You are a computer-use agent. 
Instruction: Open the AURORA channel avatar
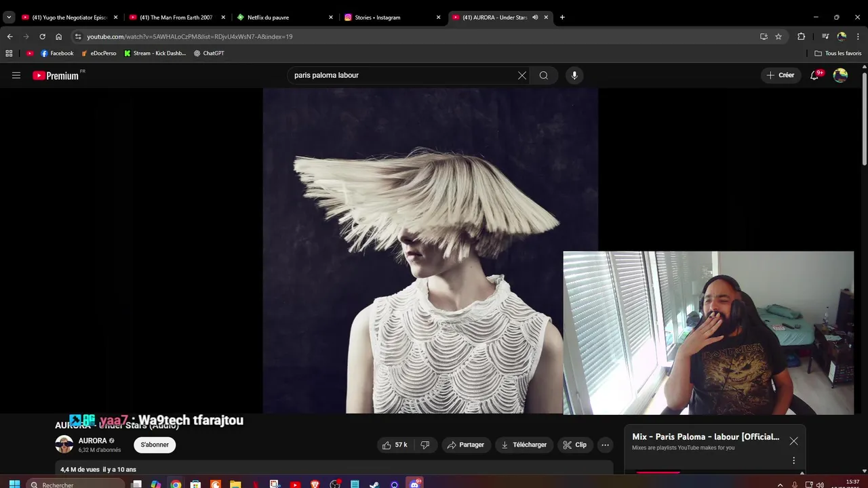point(64,445)
